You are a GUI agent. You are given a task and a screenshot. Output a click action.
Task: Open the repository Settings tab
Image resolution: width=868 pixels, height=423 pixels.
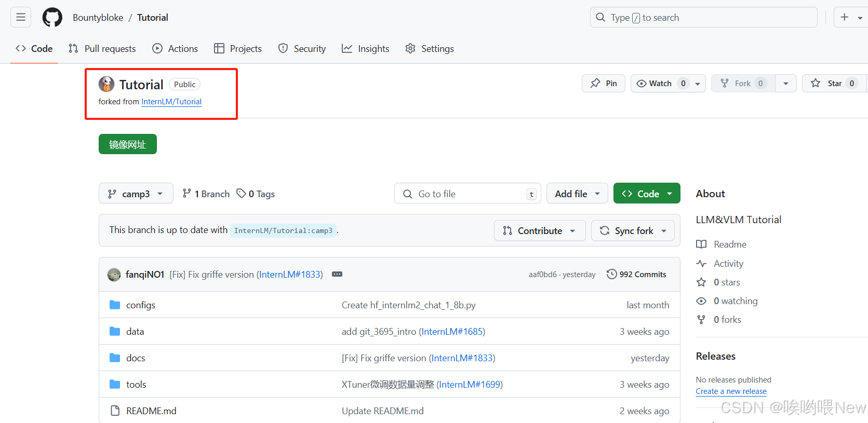(x=430, y=48)
